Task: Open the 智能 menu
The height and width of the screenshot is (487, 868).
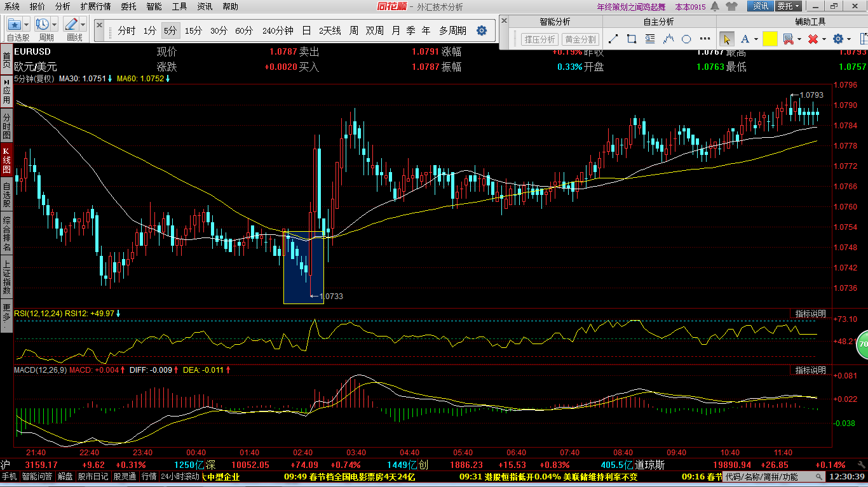Action: [x=154, y=7]
